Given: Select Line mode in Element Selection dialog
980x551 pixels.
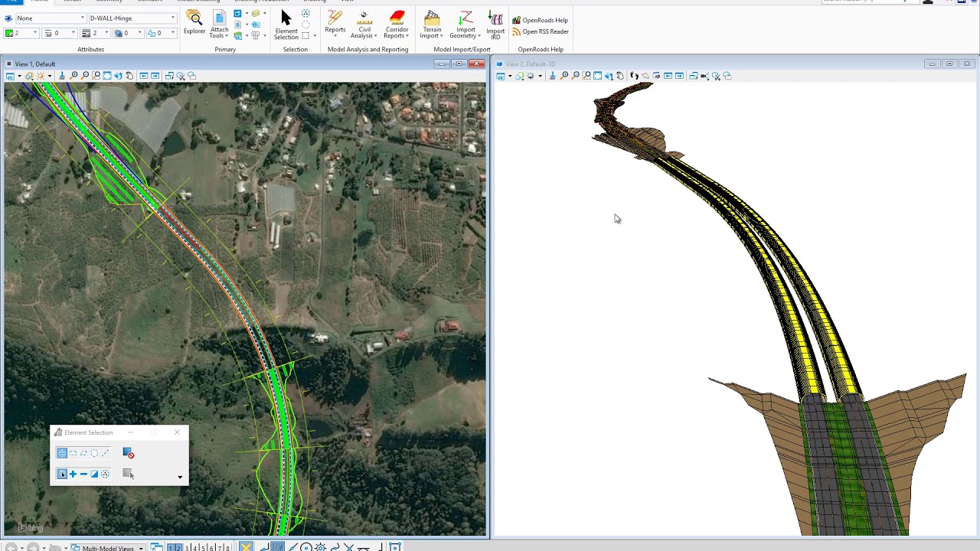Looking at the screenshot, I should click(105, 453).
